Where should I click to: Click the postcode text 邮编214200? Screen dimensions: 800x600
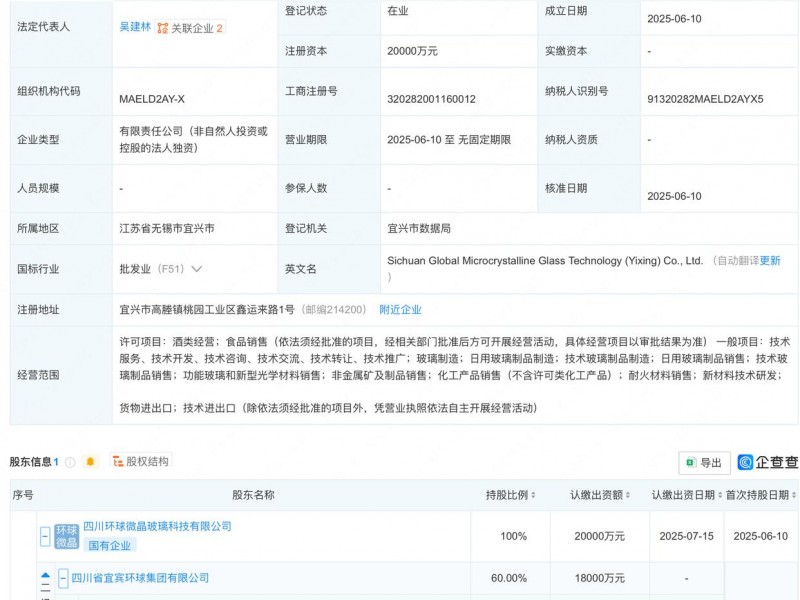coord(334,310)
